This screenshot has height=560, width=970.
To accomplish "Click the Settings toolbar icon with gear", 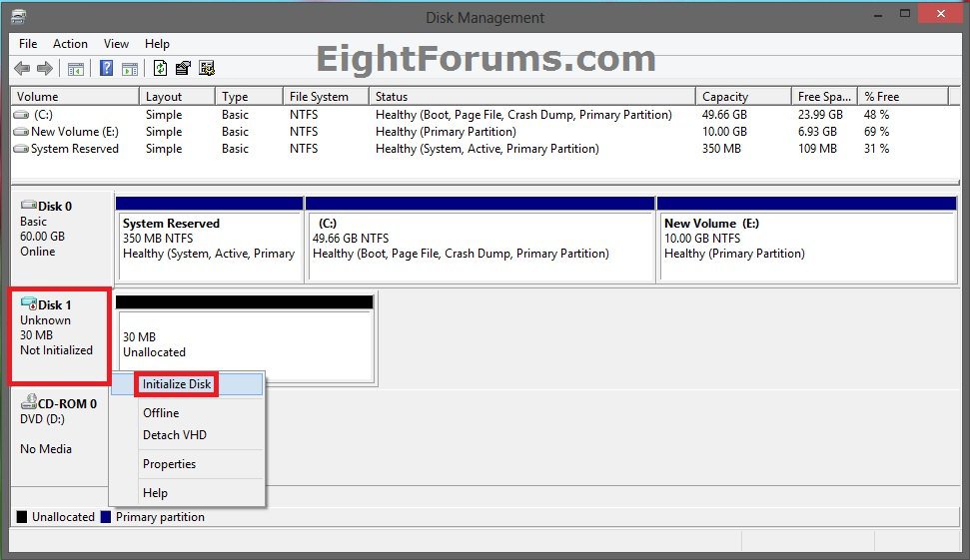I will coord(207,68).
